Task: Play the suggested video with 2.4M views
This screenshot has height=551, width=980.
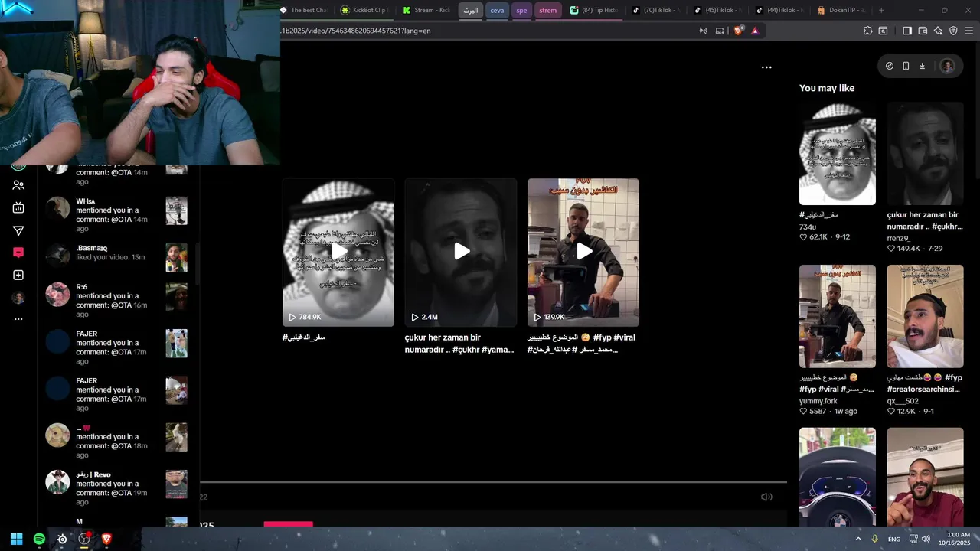Action: tap(461, 253)
